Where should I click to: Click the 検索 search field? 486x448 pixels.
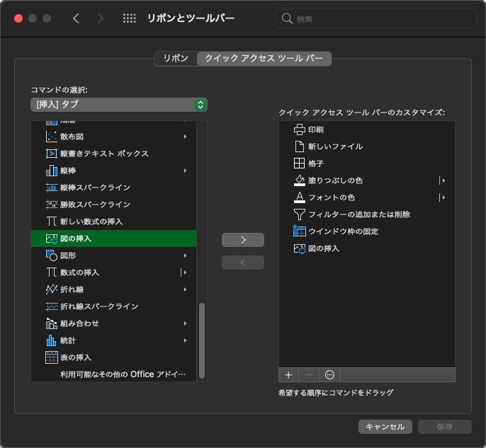point(375,19)
